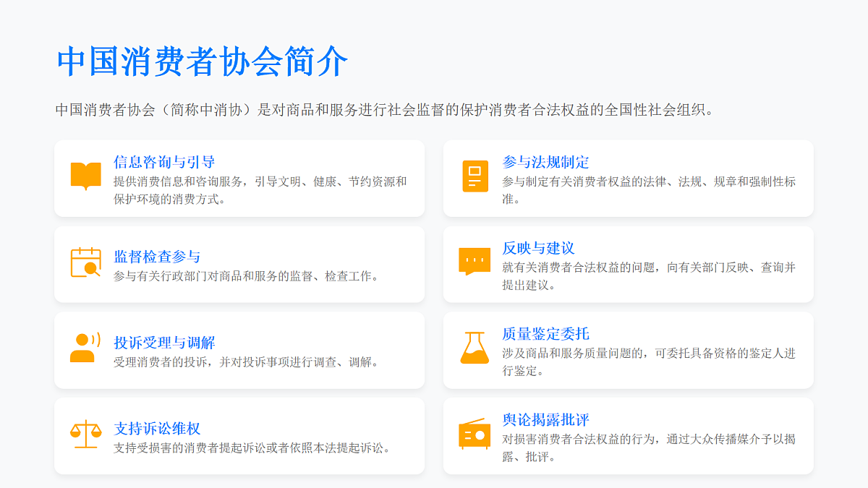Click the speaking person icon beside 投诉受理与调解
The width and height of the screenshot is (868, 488).
[x=85, y=348]
